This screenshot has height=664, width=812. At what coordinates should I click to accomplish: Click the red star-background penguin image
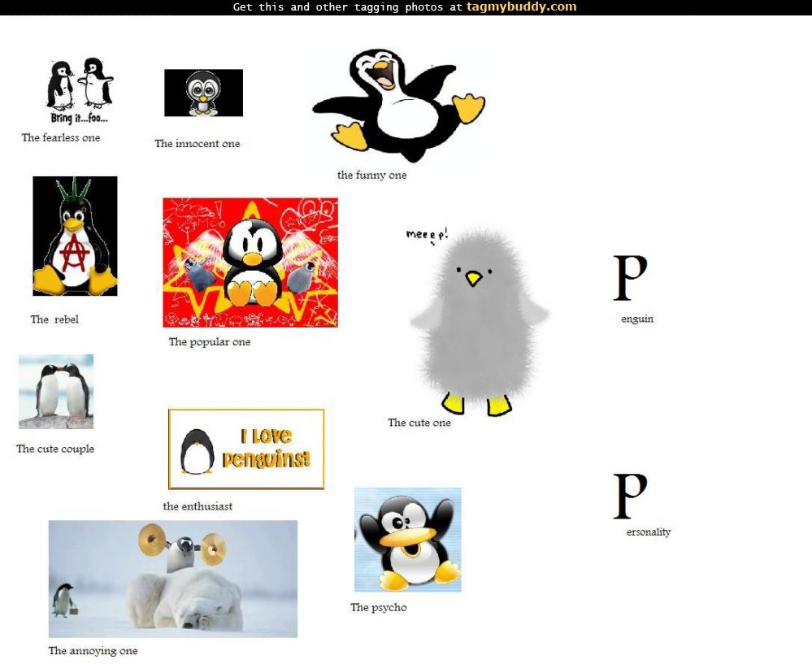tap(250, 263)
